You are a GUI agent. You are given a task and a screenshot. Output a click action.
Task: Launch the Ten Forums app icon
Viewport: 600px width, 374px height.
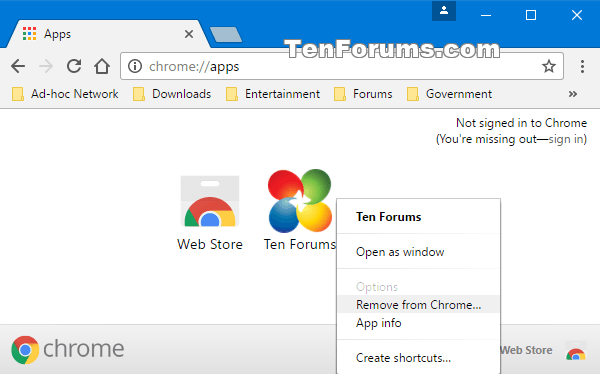pos(300,201)
